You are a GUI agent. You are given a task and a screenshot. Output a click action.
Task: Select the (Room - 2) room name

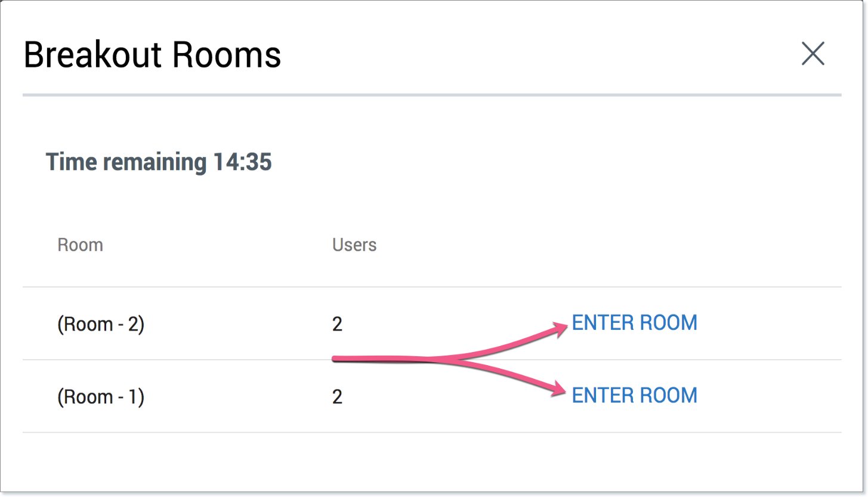101,324
